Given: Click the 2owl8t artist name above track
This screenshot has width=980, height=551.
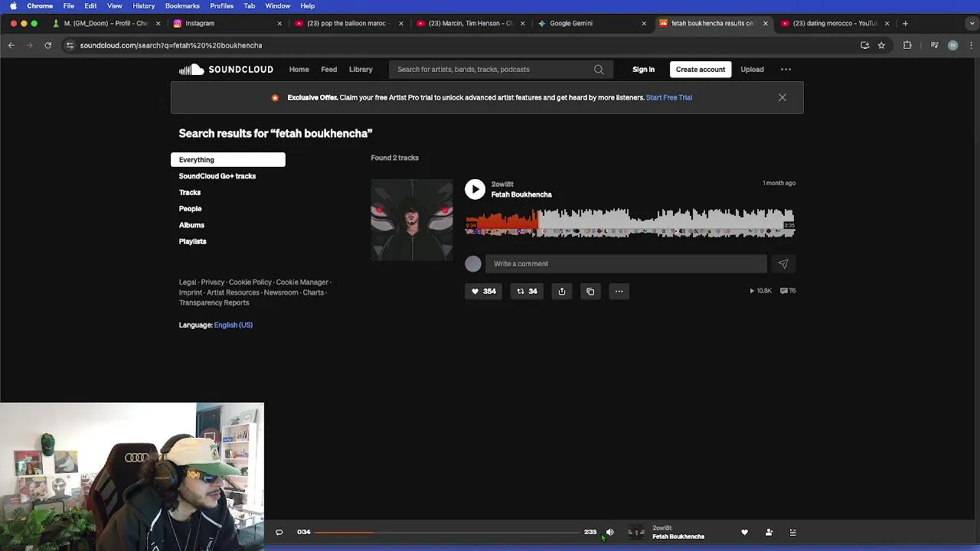Looking at the screenshot, I should pos(502,184).
